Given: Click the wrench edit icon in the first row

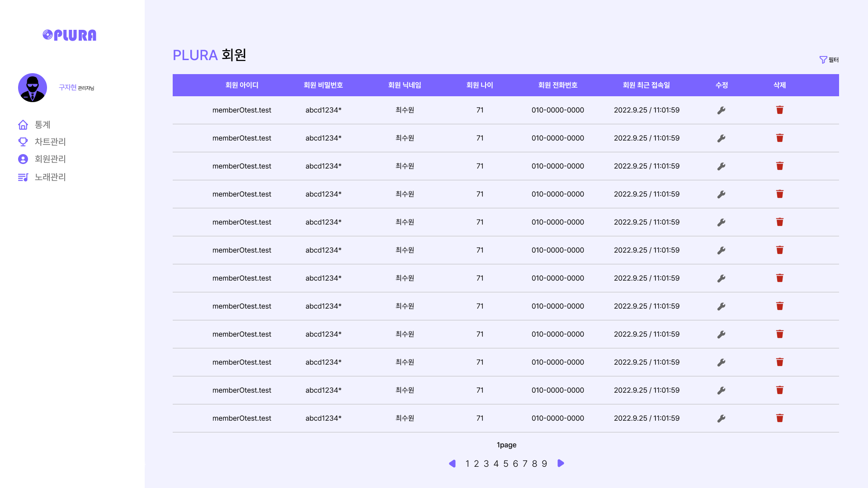Looking at the screenshot, I should coord(722,110).
